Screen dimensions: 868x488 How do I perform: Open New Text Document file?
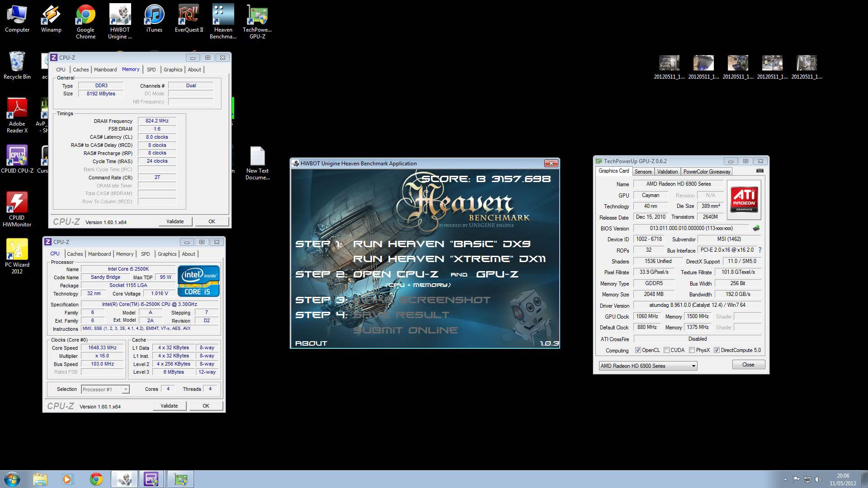pyautogui.click(x=258, y=163)
